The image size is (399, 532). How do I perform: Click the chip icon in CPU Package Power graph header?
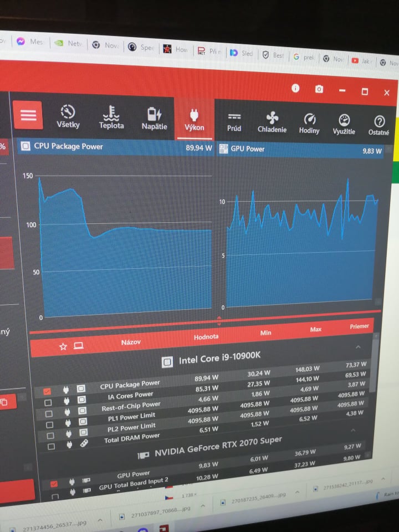click(25, 146)
